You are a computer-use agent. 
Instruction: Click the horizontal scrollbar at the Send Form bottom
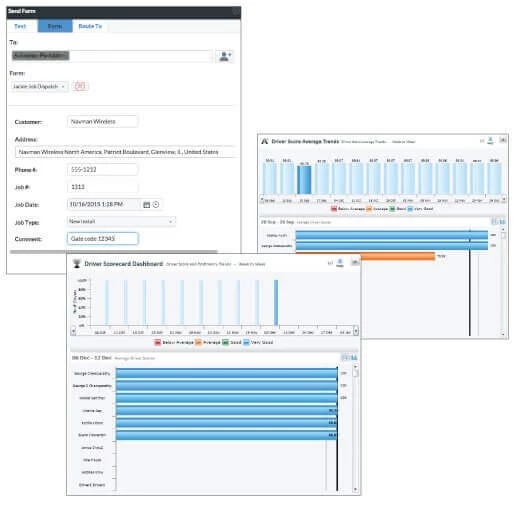click(x=114, y=252)
